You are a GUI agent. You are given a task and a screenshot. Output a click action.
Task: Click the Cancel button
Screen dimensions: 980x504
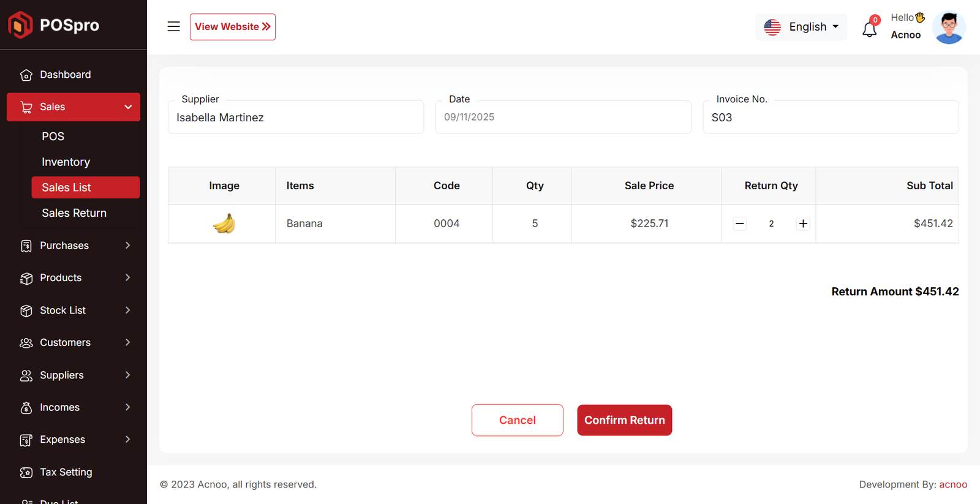(517, 420)
